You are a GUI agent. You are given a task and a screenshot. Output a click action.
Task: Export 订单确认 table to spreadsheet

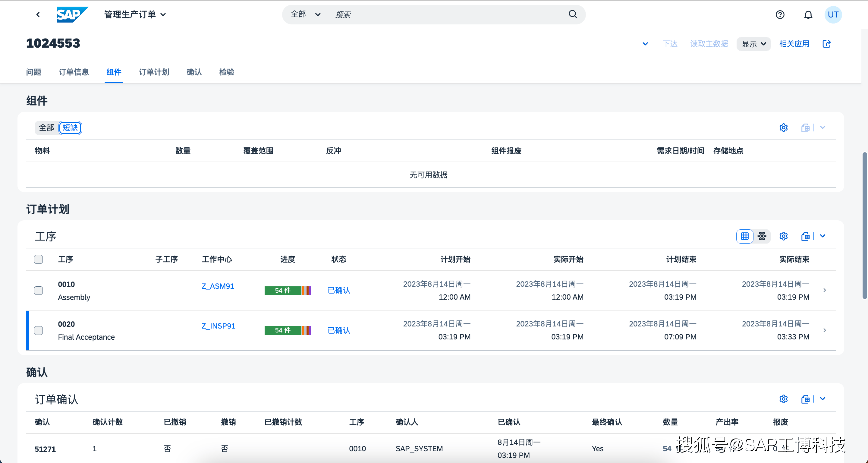[806, 399]
